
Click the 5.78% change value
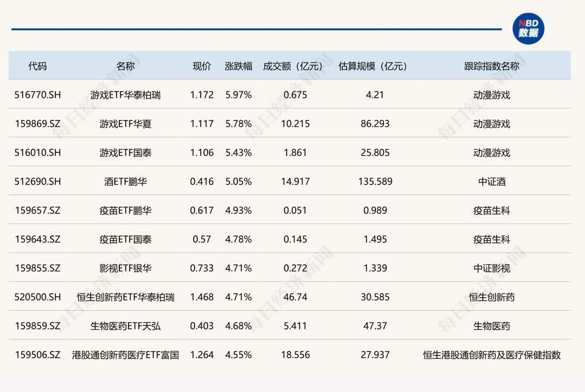coord(239,124)
